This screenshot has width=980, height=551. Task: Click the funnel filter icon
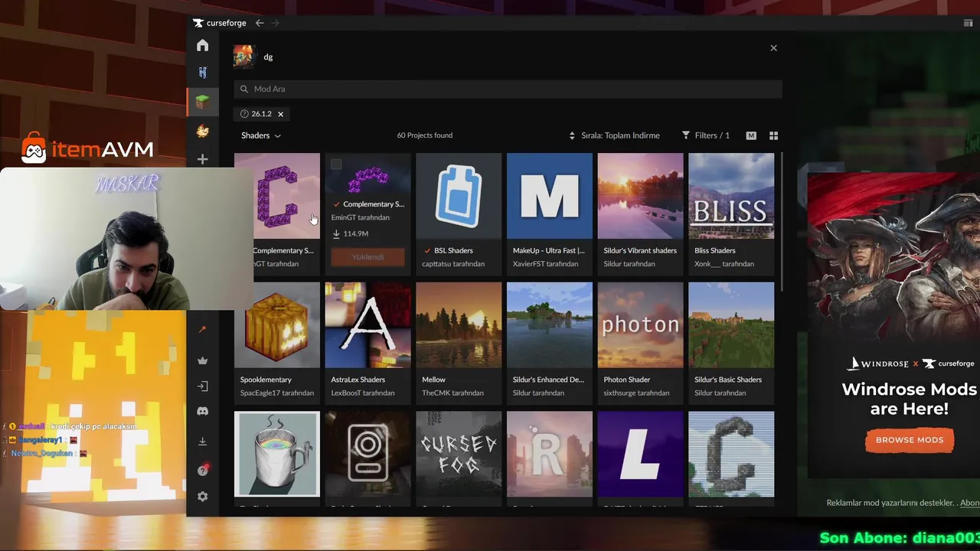coord(686,135)
